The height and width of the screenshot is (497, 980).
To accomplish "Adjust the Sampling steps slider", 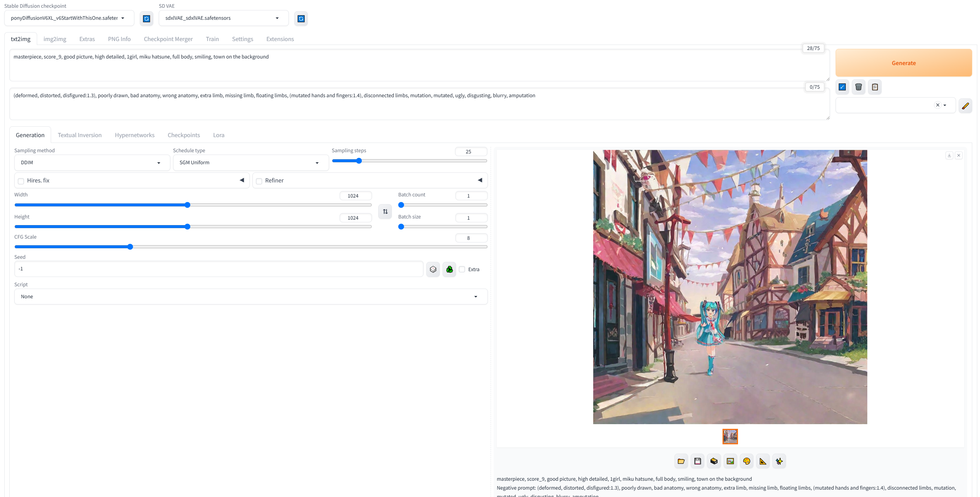I will [x=409, y=161].
